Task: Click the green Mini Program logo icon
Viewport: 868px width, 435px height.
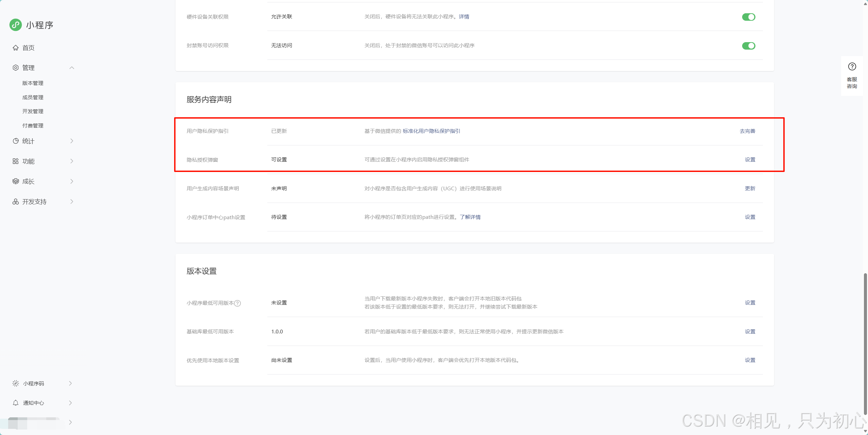Action: [16, 25]
